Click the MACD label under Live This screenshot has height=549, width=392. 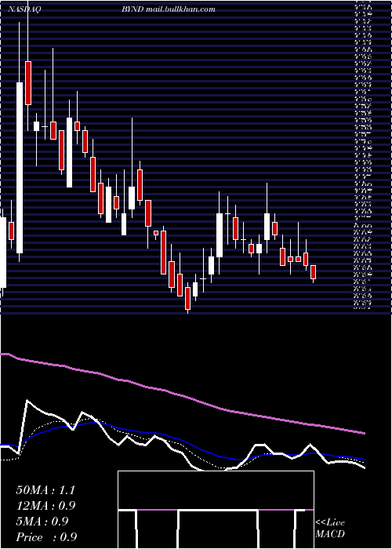330,534
